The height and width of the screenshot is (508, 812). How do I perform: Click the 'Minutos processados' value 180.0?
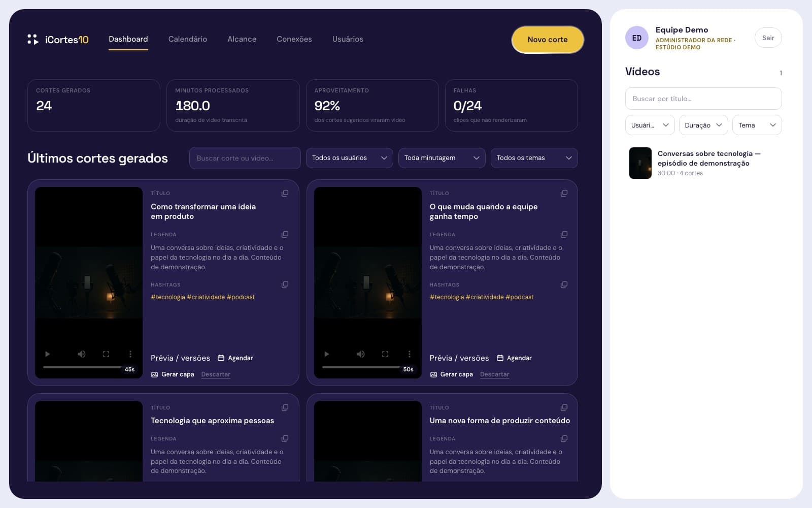pos(192,106)
